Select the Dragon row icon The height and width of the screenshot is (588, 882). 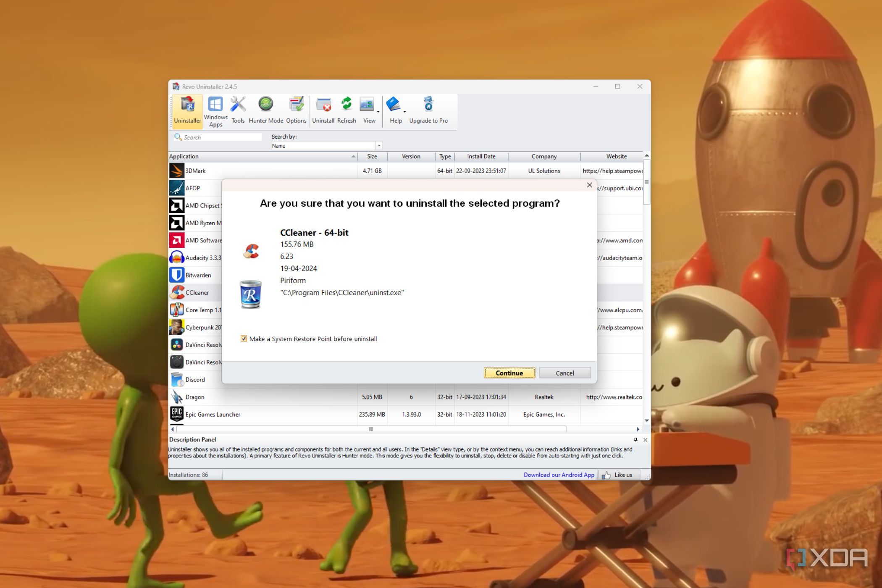177,397
